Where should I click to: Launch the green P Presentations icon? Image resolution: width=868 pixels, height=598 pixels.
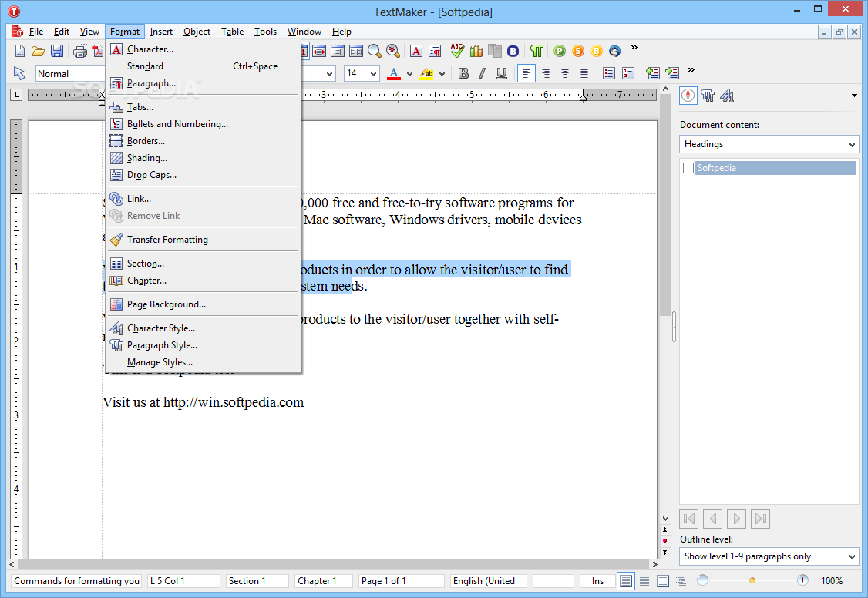[x=560, y=52]
